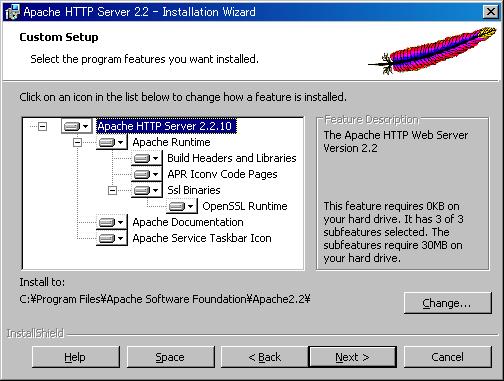Screen dimensions: 504x381
Task: Click the Next > button
Action: pyautogui.click(x=353, y=357)
